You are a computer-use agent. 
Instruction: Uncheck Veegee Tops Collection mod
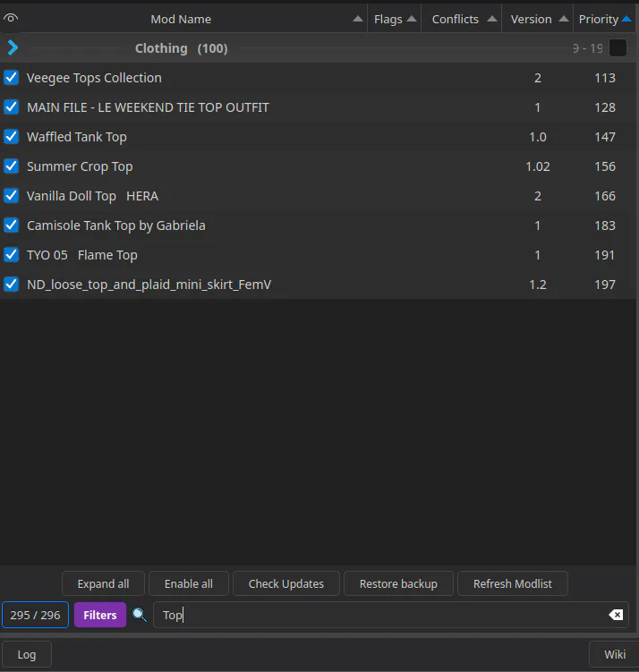point(11,78)
